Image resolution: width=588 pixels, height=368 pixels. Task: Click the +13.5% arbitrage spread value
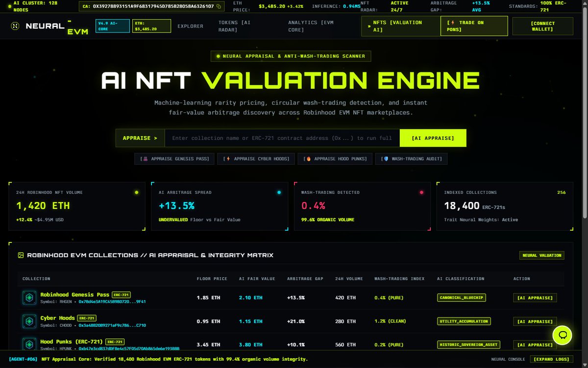click(x=177, y=206)
